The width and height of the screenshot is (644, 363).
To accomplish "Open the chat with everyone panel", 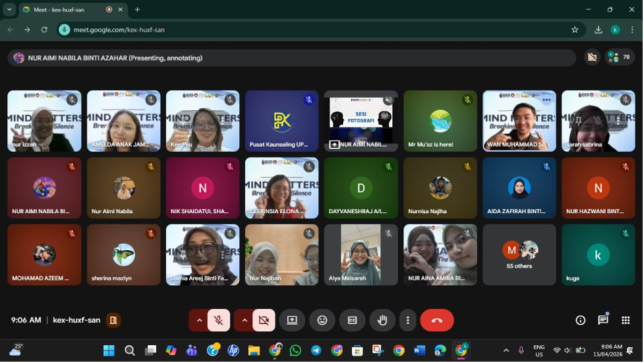I will (x=602, y=320).
